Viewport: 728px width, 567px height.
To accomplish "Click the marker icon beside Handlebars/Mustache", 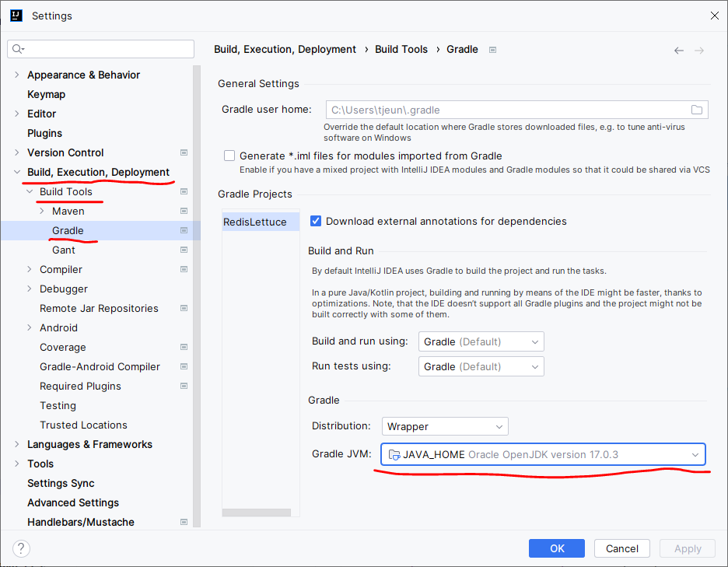I will click(184, 522).
